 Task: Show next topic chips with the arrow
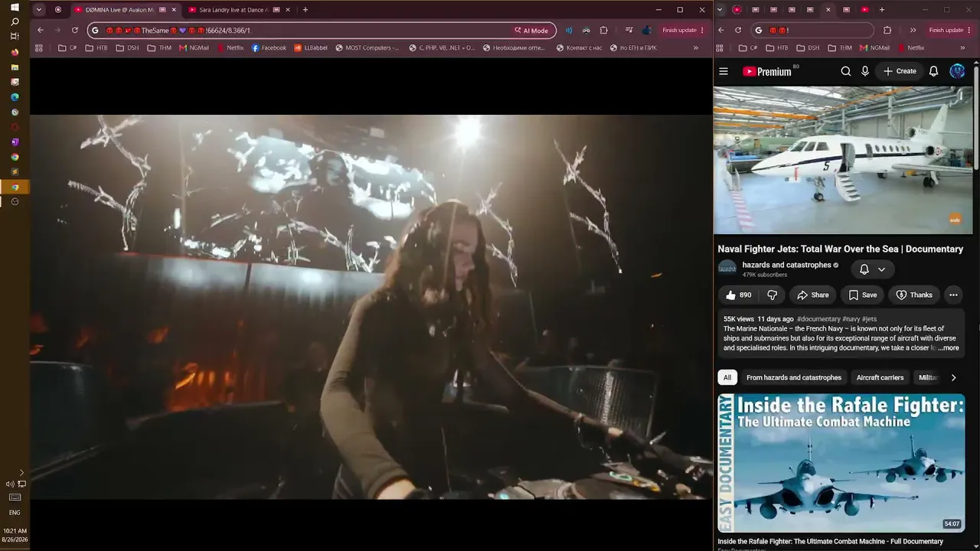(953, 377)
